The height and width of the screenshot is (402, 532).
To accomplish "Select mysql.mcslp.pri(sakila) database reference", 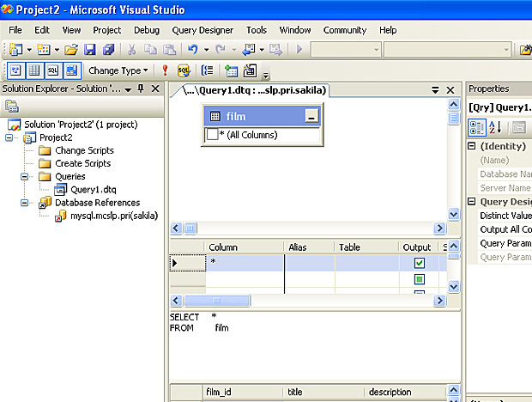I will [x=114, y=216].
